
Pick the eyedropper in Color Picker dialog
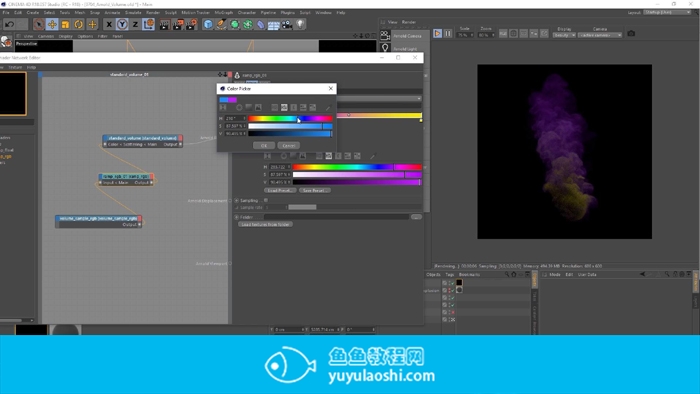click(328, 108)
